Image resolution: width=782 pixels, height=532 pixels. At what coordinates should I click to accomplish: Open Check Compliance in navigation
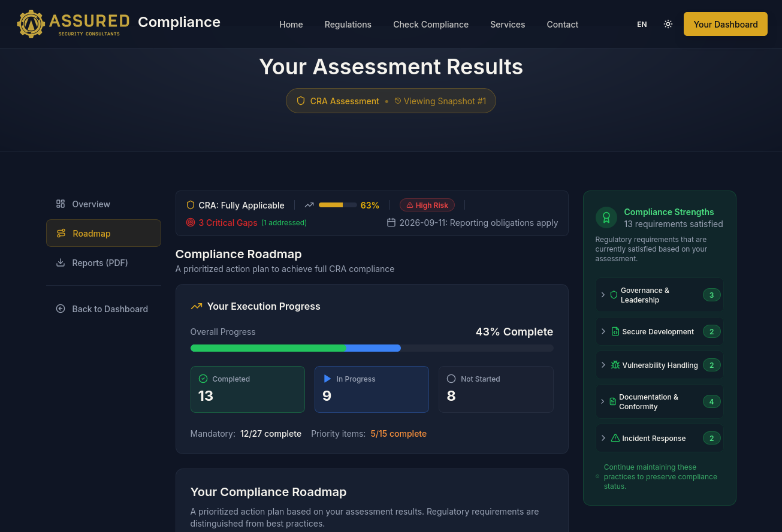tap(431, 25)
